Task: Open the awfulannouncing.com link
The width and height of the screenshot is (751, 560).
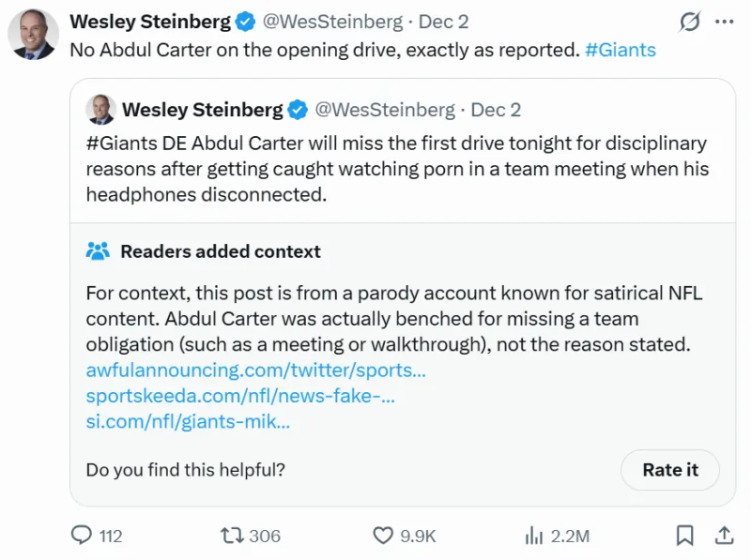Action: 255,370
